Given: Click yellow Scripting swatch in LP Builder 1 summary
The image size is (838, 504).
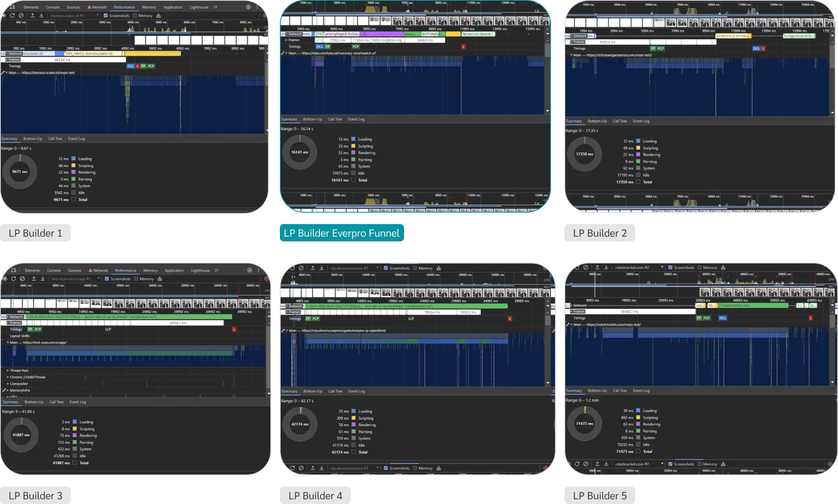Looking at the screenshot, I should pos(74,166).
